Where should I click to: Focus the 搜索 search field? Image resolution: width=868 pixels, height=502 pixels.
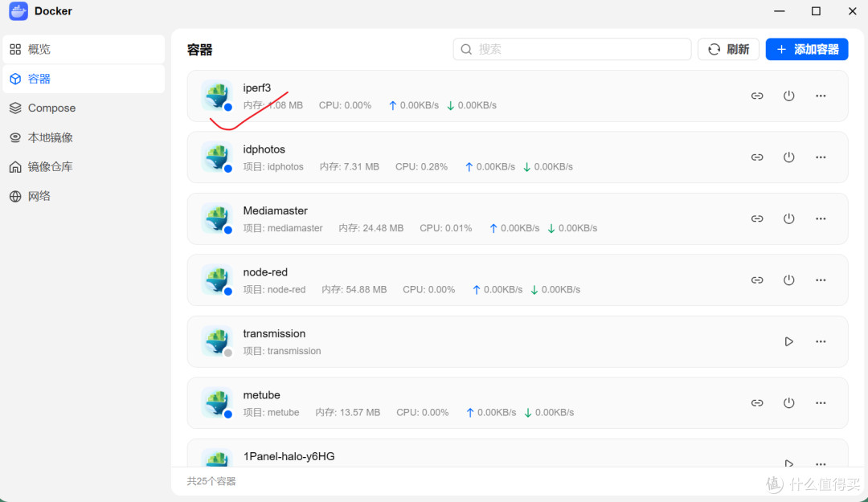(572, 49)
